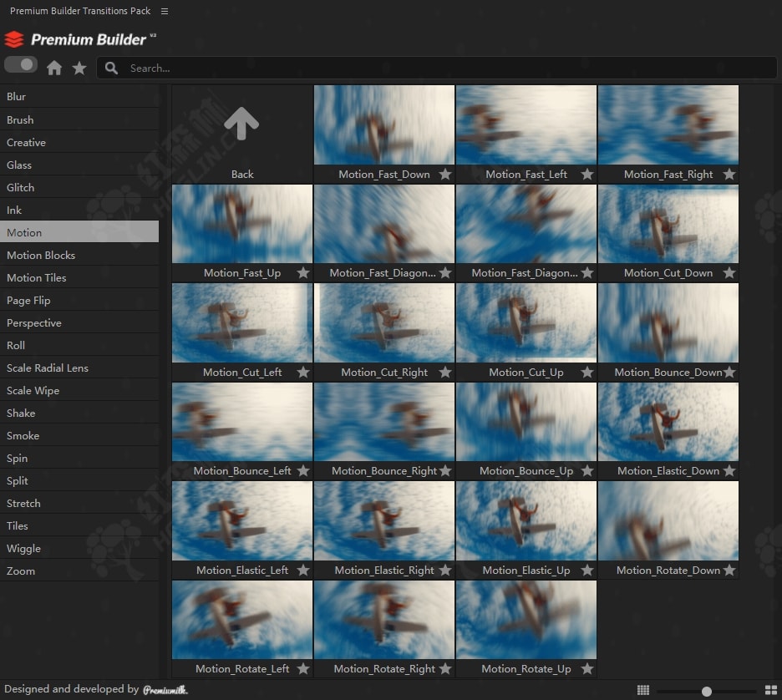Open the Spin category
The width and height of the screenshot is (782, 700).
click(79, 459)
